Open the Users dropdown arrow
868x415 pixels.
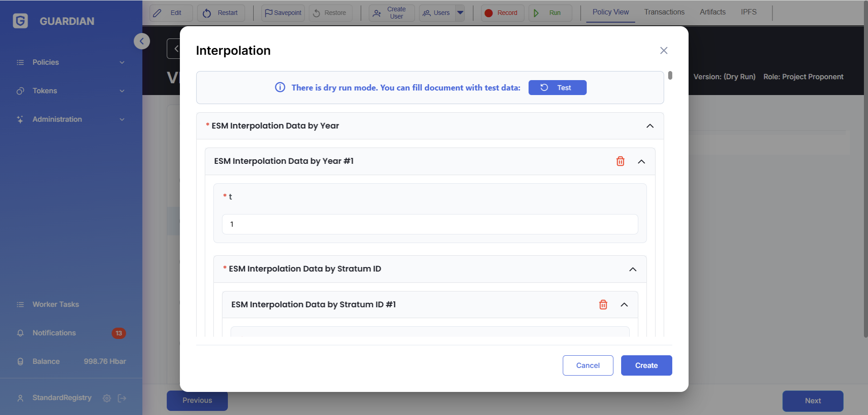(x=460, y=13)
